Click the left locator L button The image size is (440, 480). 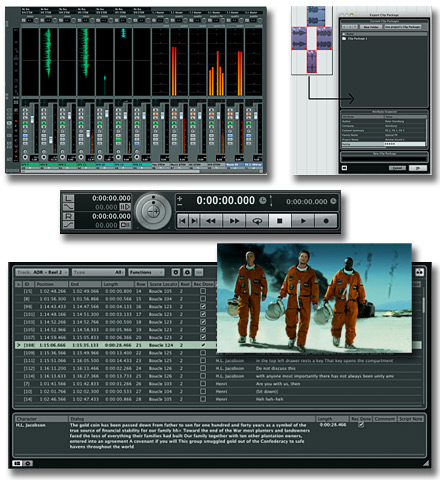tap(68, 198)
